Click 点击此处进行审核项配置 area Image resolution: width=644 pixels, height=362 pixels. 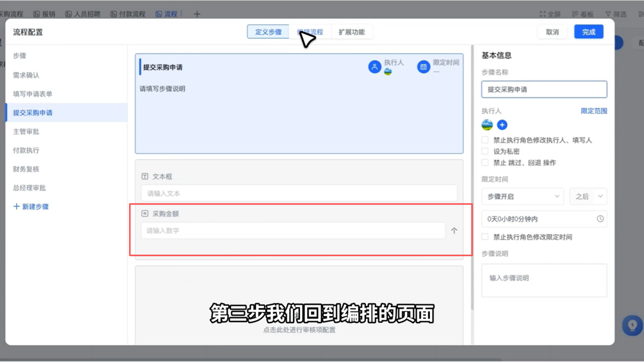299,330
